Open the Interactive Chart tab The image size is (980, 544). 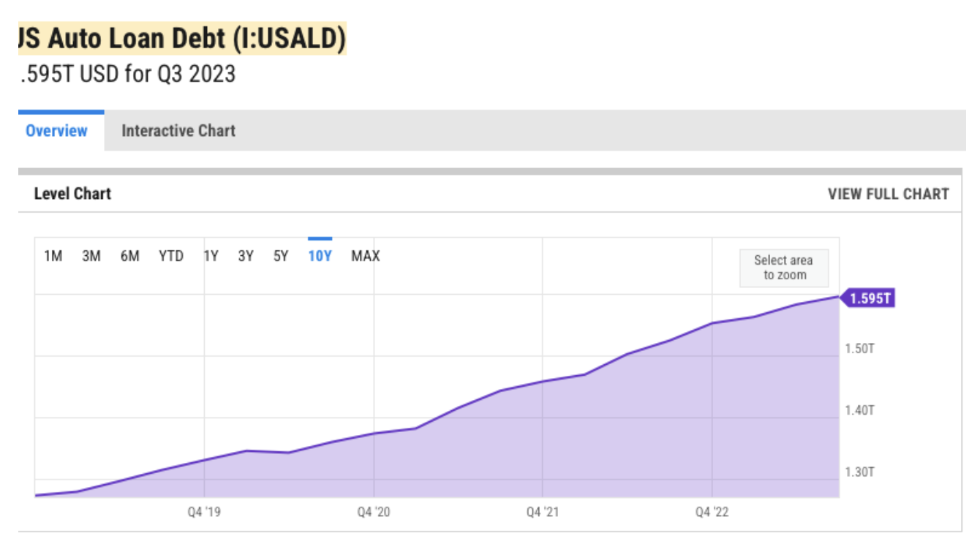coord(178,131)
